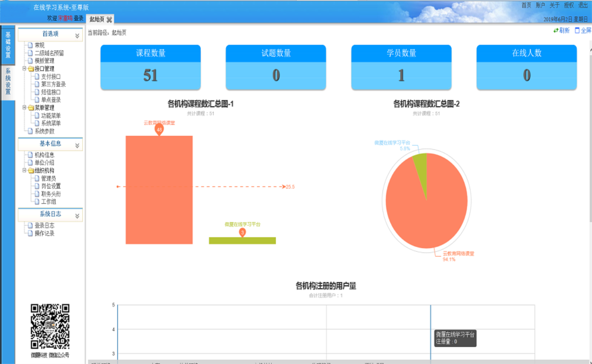The height and width of the screenshot is (364, 592).
Task: Click the page icon beside 支付接口
Action: (37, 76)
